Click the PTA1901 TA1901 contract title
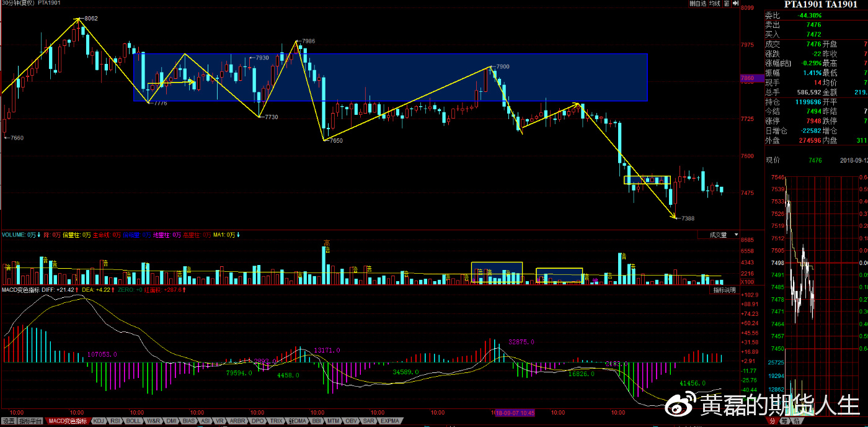The height and width of the screenshot is (427, 868). tap(820, 4)
